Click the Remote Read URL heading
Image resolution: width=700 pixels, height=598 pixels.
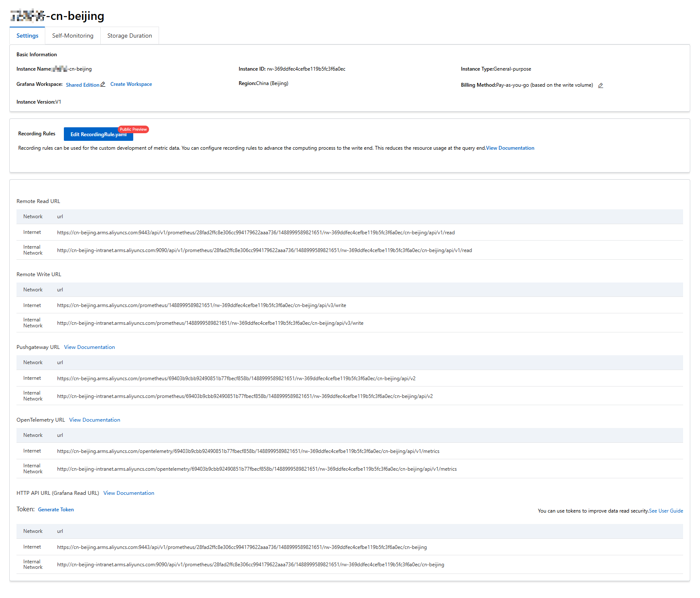[38, 201]
